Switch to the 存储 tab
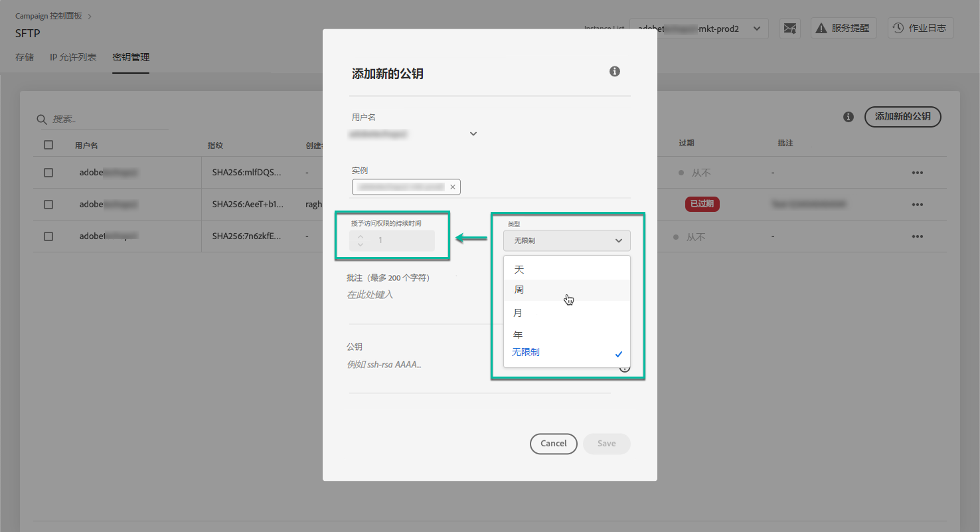 coord(25,58)
